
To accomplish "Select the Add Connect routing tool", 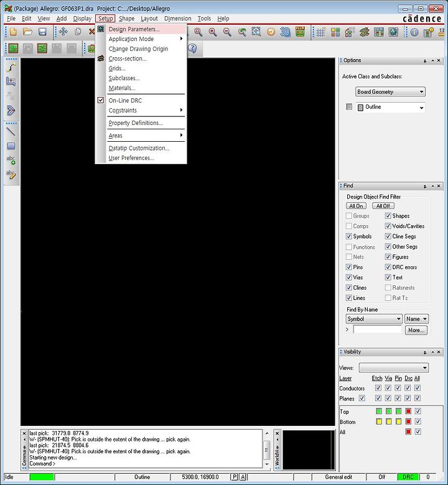I will pos(11,67).
